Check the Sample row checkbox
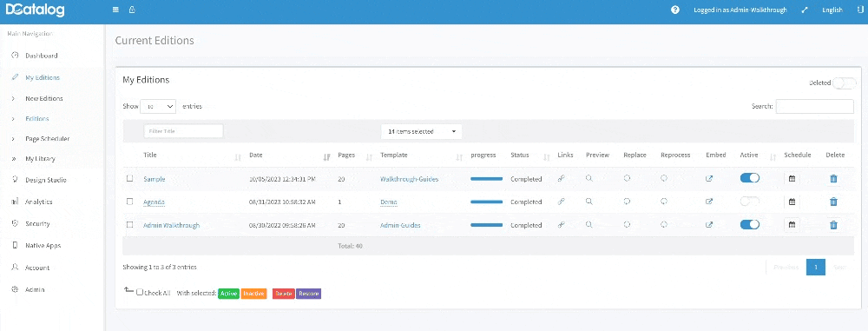 129,178
